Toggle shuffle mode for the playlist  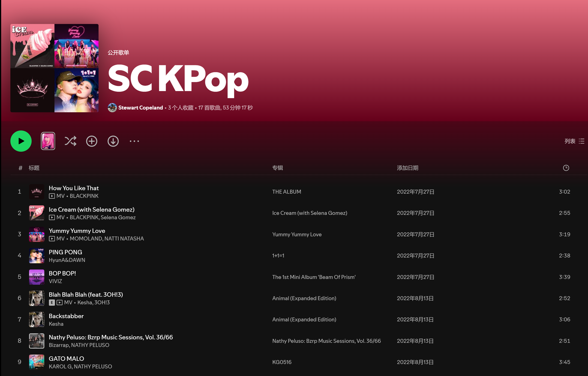click(70, 141)
